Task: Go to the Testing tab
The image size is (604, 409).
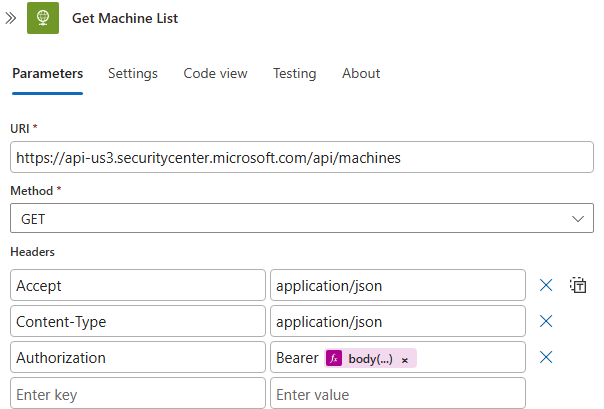Action: (x=294, y=74)
